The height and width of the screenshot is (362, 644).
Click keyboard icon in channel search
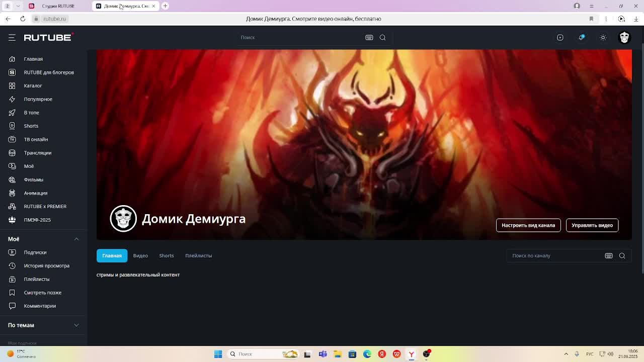pos(609,255)
